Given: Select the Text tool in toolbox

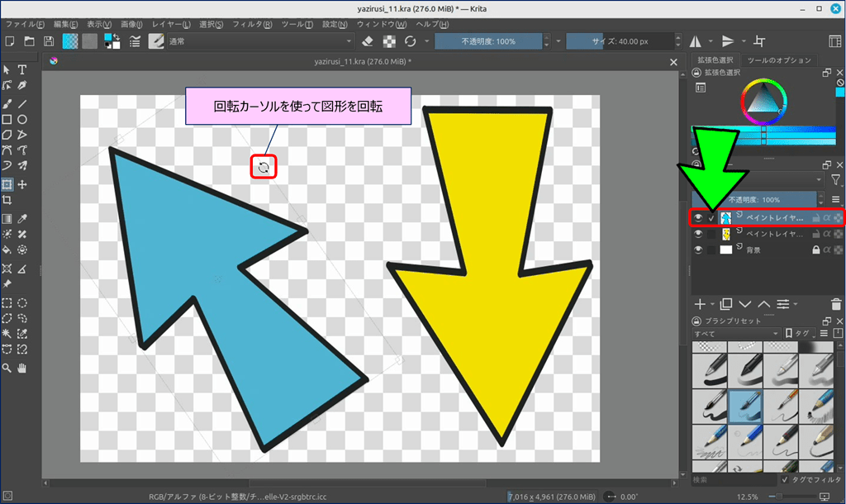Looking at the screenshot, I should tap(22, 70).
